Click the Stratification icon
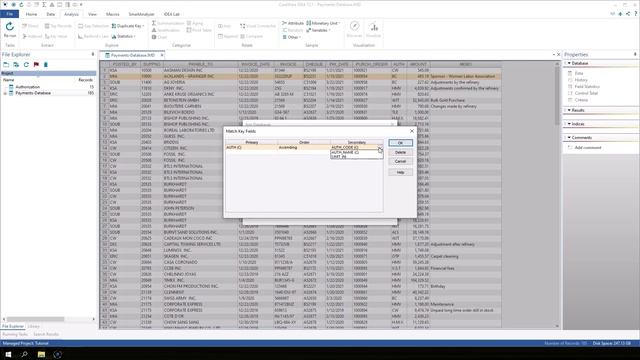Screen dimensions: 640x360 pyautogui.click(x=166, y=30)
